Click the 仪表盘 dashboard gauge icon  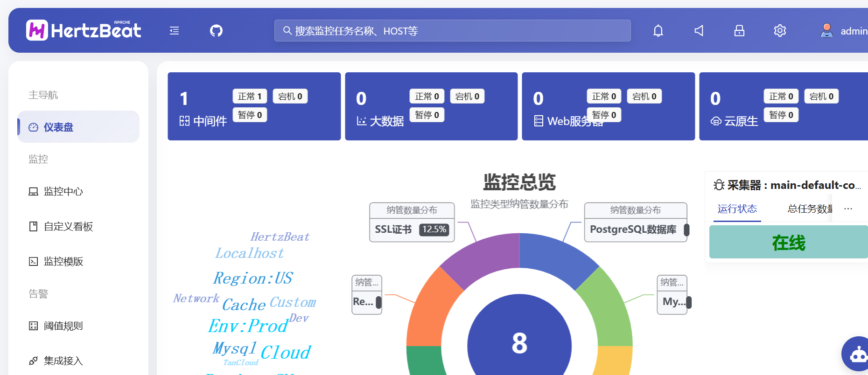click(33, 127)
